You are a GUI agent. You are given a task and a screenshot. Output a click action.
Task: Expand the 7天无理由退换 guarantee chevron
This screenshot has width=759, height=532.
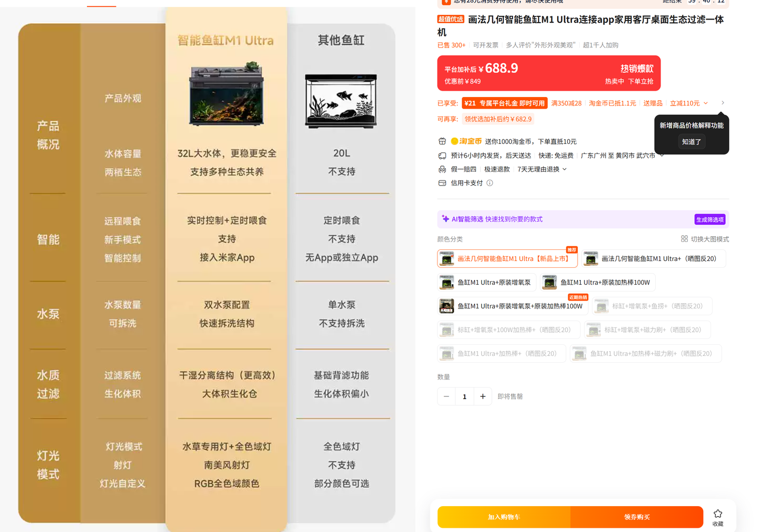coord(565,169)
